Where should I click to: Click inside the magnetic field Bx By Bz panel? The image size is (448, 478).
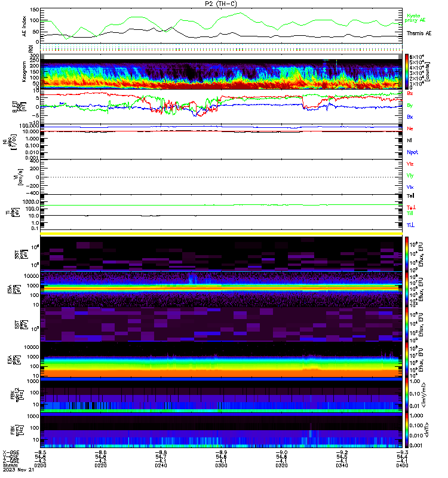coord(221,107)
